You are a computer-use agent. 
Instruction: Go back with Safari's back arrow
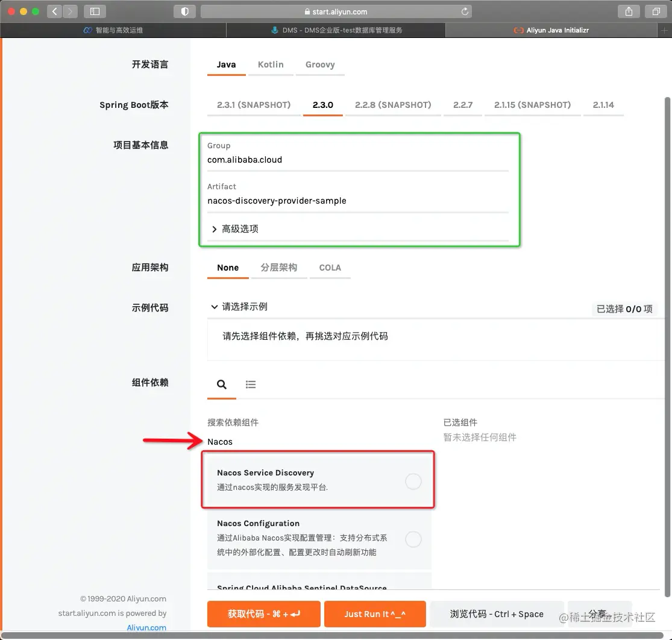[54, 11]
